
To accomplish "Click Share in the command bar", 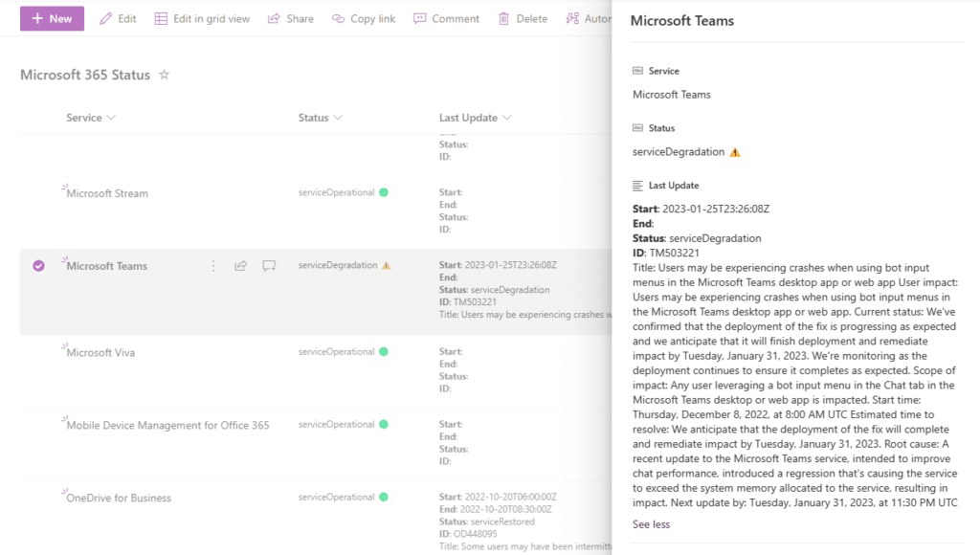I will [290, 18].
